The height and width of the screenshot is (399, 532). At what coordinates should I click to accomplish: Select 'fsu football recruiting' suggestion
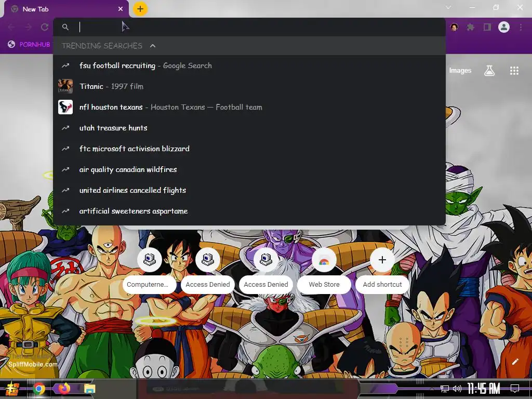click(249, 65)
